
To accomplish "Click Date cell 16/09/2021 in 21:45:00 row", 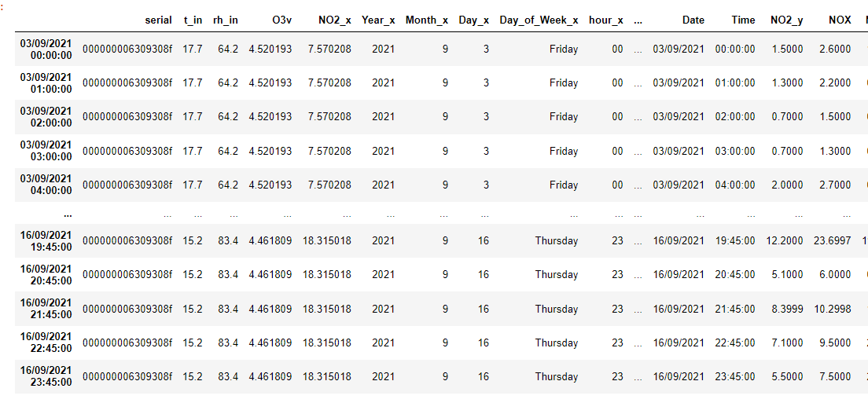I will pyautogui.click(x=679, y=309).
